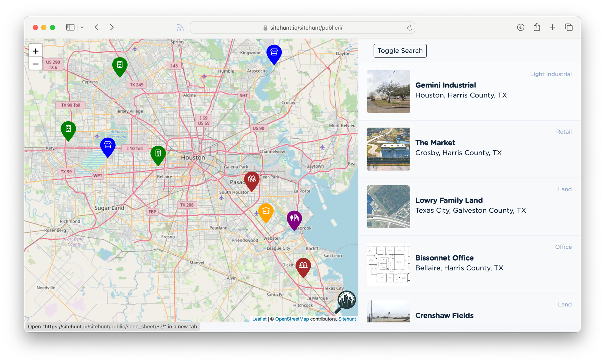Zoom out the map with minus button
The width and height of the screenshot is (605, 364).
36,64
